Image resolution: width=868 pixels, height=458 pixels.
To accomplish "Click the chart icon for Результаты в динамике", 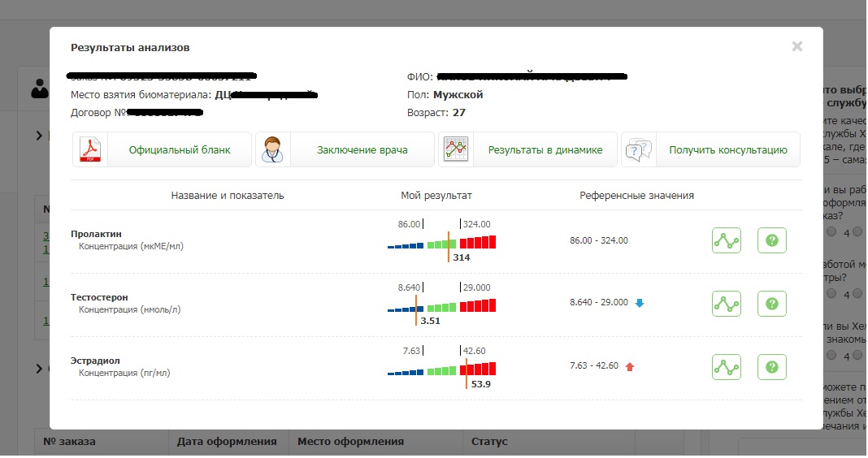I will point(456,150).
